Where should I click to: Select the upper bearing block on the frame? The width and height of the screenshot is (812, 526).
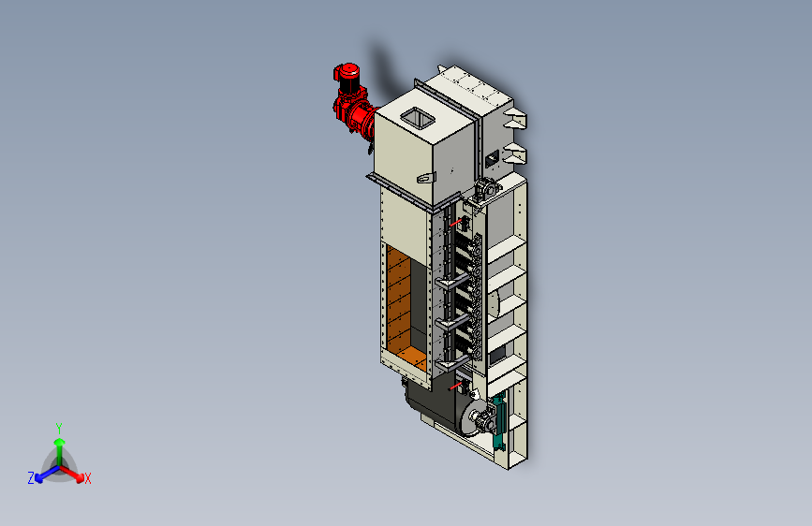point(488,188)
